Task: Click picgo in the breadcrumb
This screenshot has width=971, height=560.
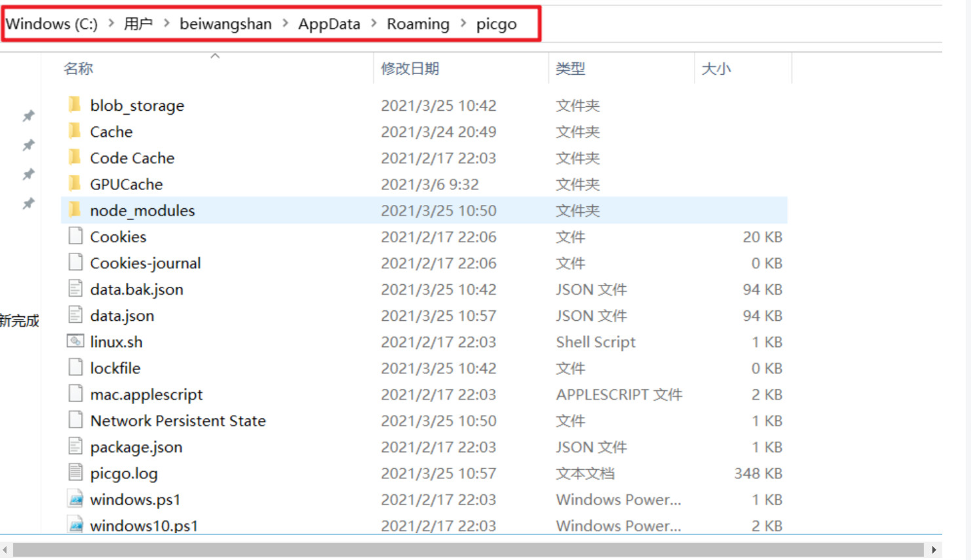Action: (496, 24)
